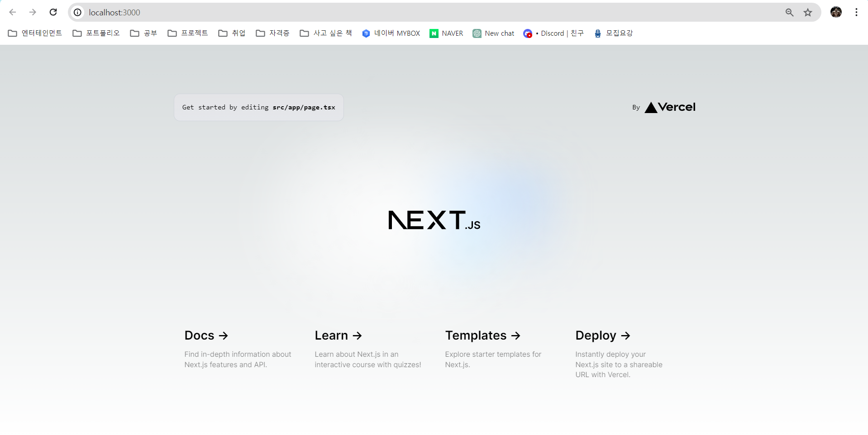The width and height of the screenshot is (868, 435).
Task: Open the Deploy card
Action: point(630,354)
